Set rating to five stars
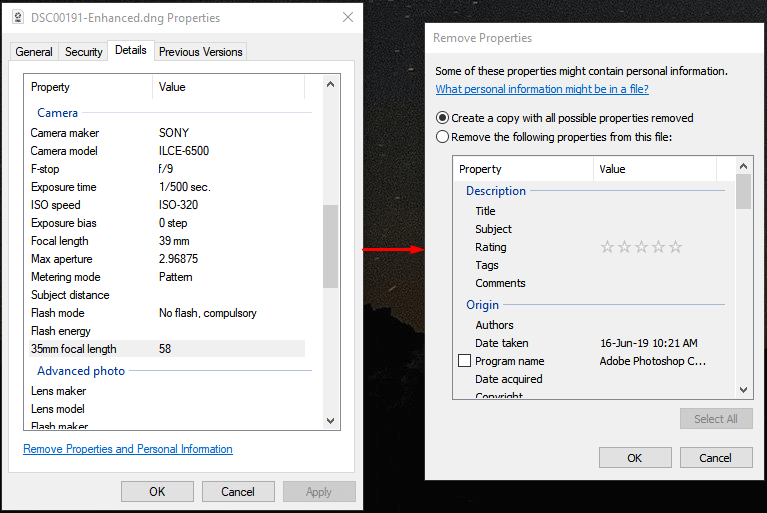 [676, 247]
